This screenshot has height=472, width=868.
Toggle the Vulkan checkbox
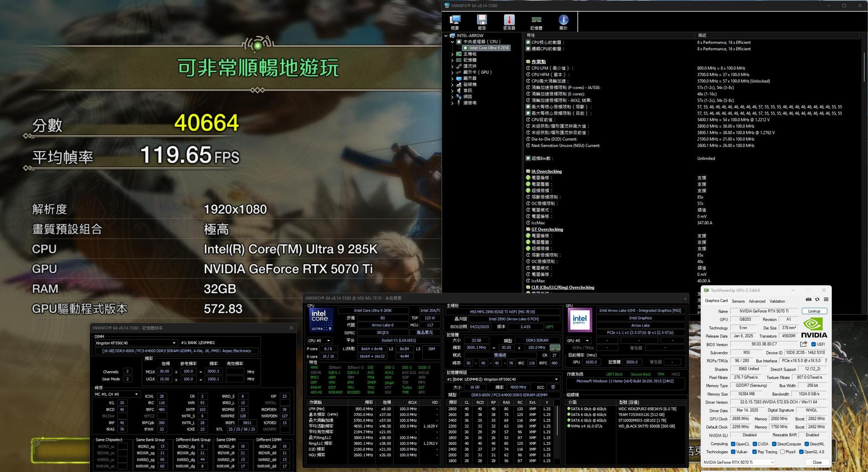pyautogui.click(x=733, y=452)
